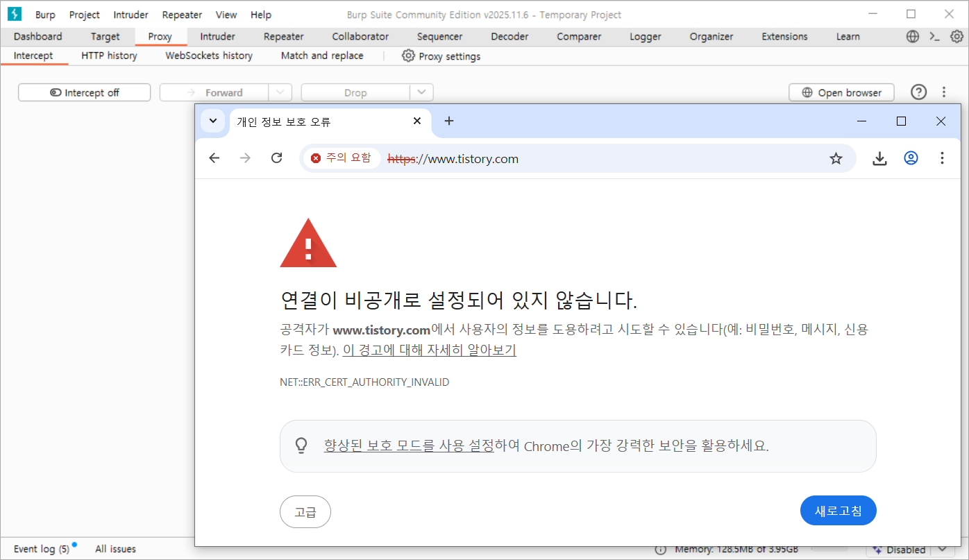Click the red warning triangle icon
This screenshot has width=969, height=560.
(x=308, y=243)
